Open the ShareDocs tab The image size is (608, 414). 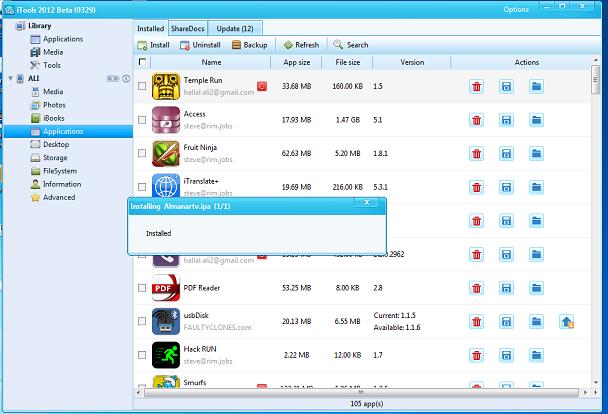(188, 29)
